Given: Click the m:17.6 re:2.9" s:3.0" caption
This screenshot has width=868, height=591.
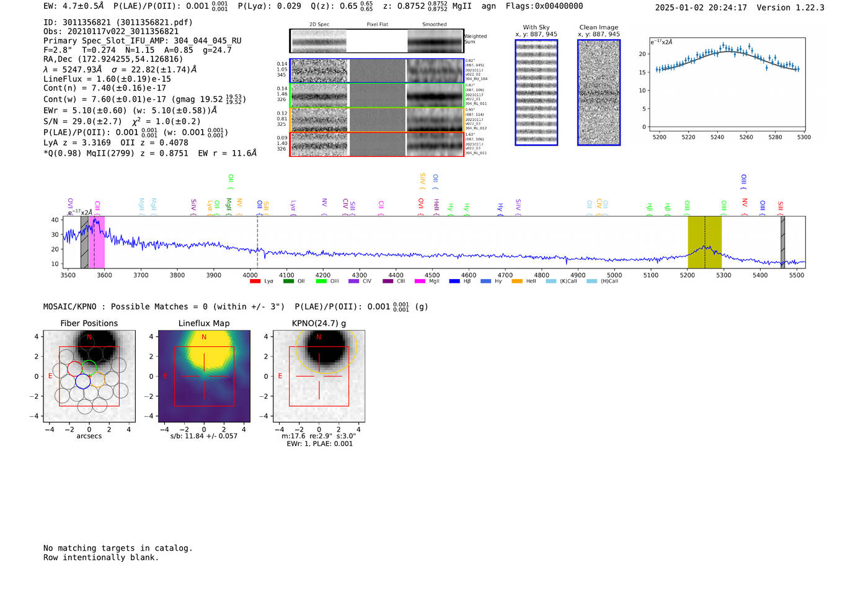Looking at the screenshot, I should click(x=319, y=436).
